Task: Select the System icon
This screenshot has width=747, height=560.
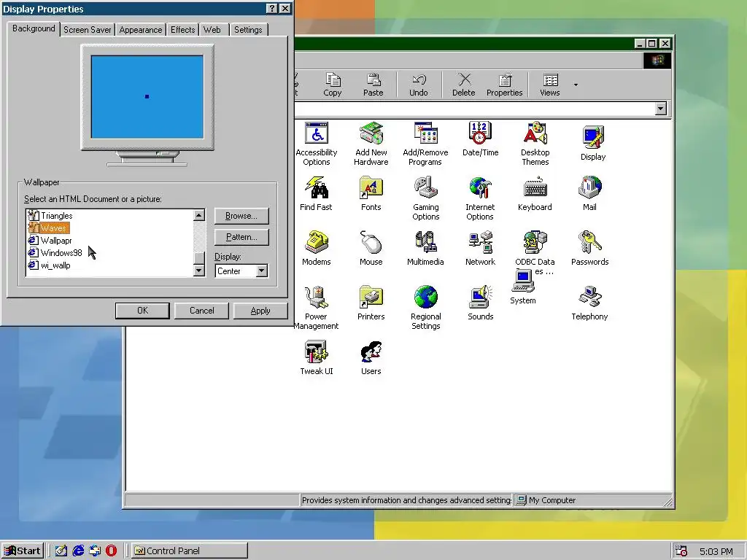Action: point(523,287)
